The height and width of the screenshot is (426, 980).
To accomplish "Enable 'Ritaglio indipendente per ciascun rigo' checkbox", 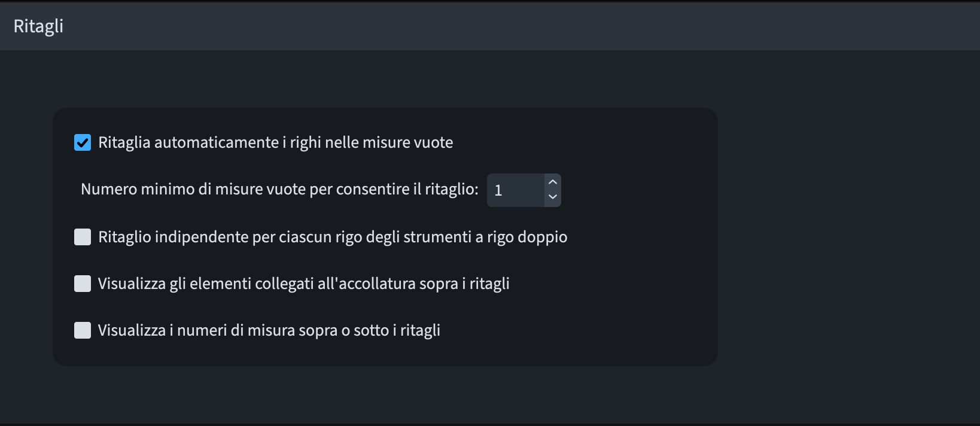I will tap(83, 237).
